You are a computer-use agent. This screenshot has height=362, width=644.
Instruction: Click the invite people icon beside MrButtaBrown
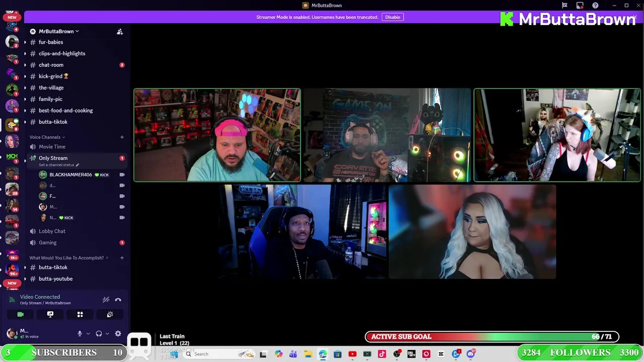click(x=120, y=32)
